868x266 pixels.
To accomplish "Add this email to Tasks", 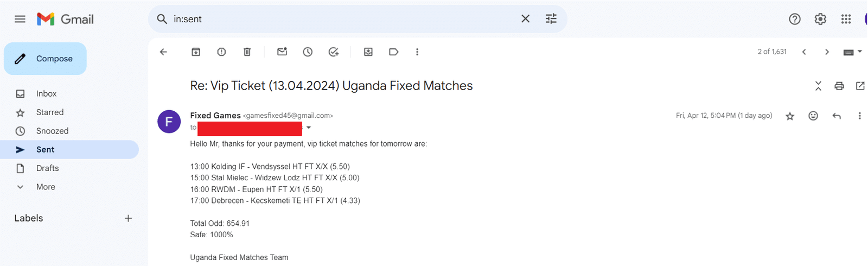I will [334, 52].
